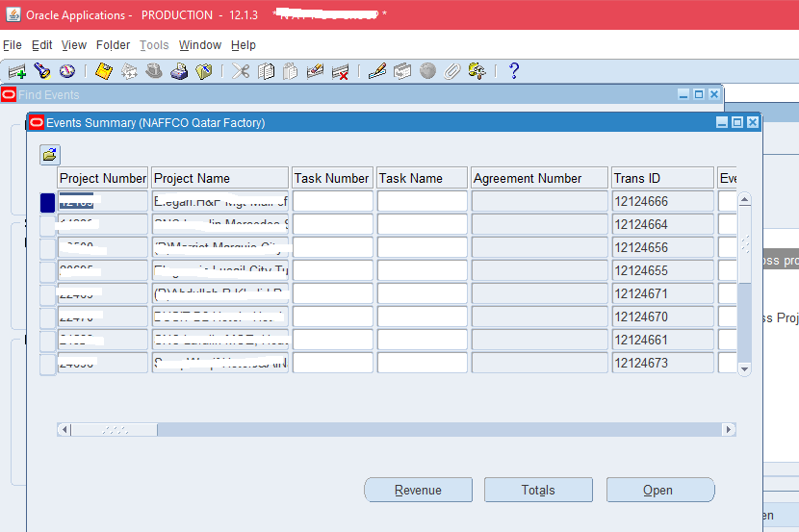Click the vertical scrollbar thumb
The width and height of the screenshot is (799, 532).
pos(744,245)
